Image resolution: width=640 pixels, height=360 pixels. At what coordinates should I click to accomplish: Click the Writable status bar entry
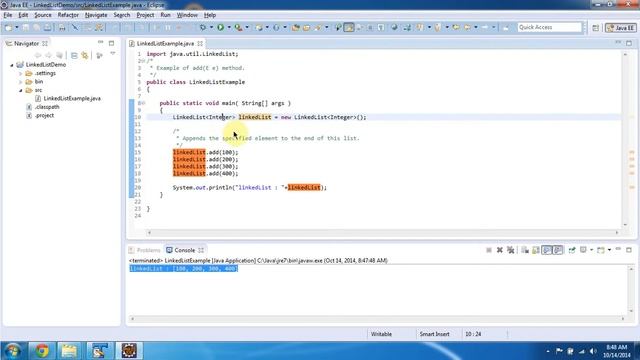381,334
